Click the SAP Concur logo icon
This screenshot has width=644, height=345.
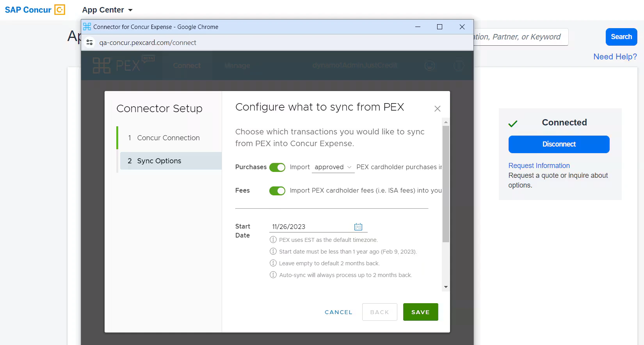(60, 10)
